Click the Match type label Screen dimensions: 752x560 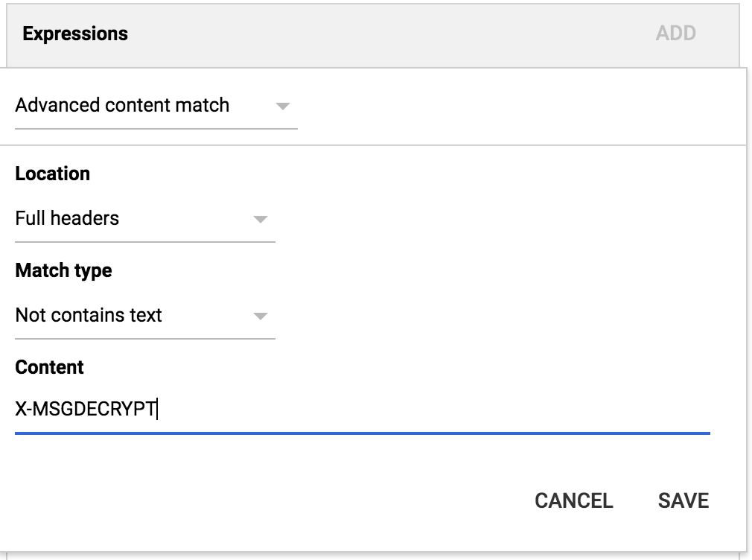point(63,270)
